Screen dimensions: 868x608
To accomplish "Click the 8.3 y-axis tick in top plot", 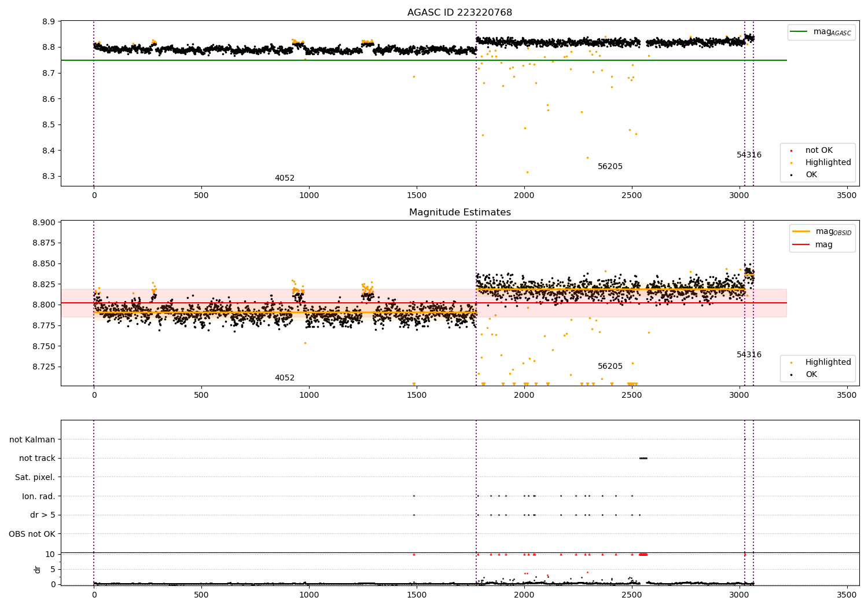I will pyautogui.click(x=49, y=177).
